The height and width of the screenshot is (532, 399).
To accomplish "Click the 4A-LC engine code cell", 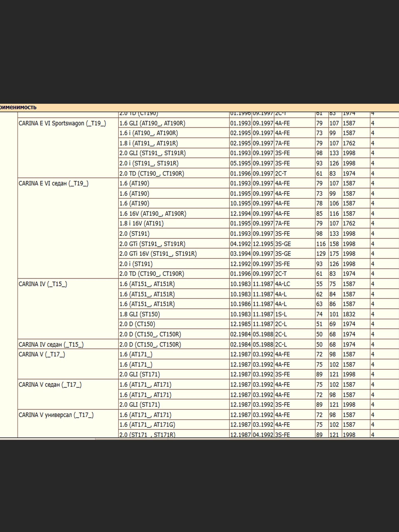I will pos(283,284).
